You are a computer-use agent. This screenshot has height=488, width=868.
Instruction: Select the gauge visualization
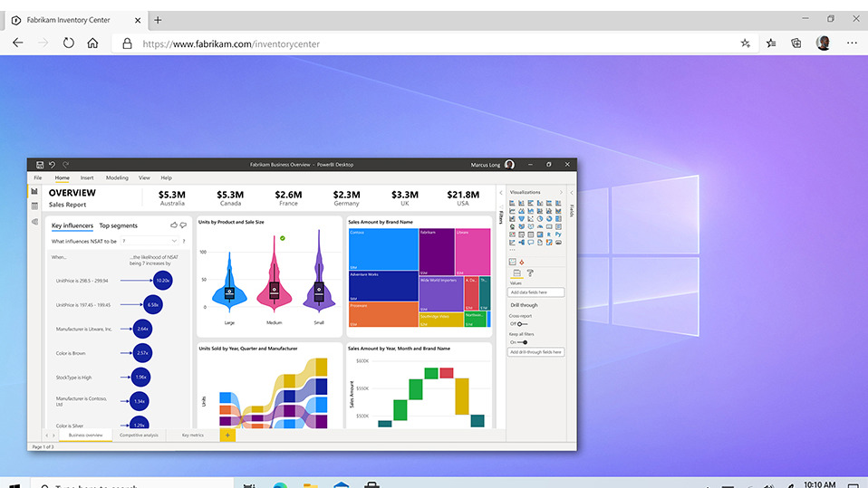point(540,226)
